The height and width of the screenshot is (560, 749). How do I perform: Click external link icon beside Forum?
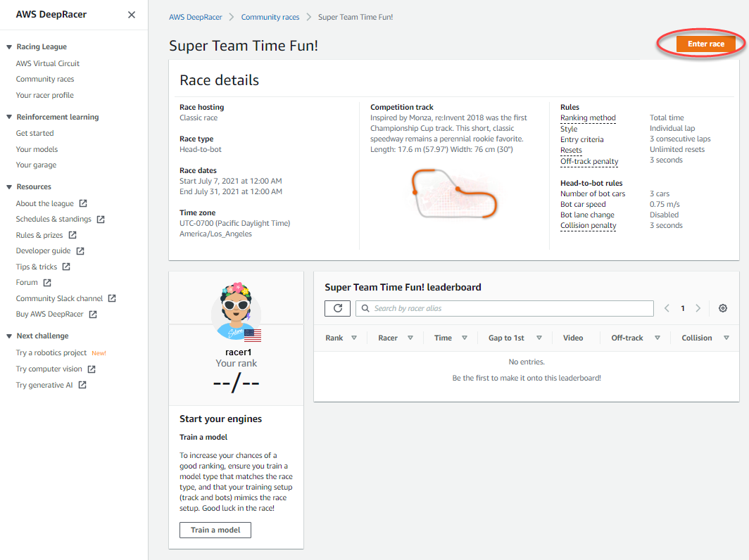tap(47, 283)
